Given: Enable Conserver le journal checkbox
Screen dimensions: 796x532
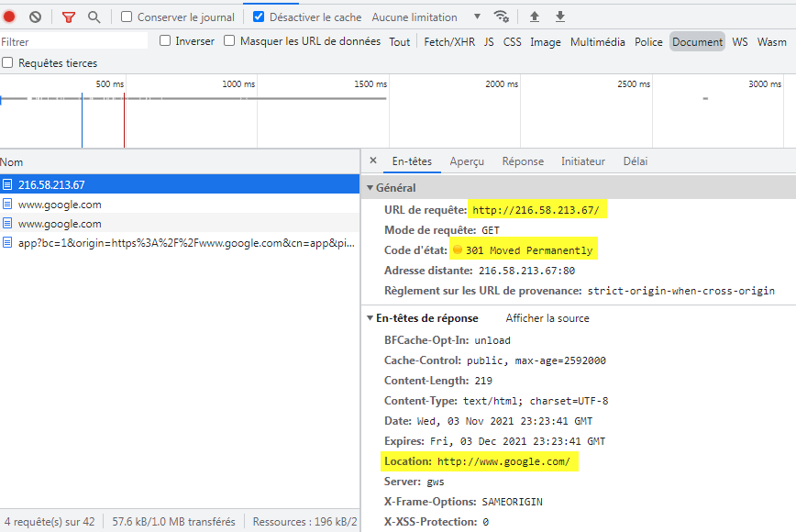Looking at the screenshot, I should [127, 17].
